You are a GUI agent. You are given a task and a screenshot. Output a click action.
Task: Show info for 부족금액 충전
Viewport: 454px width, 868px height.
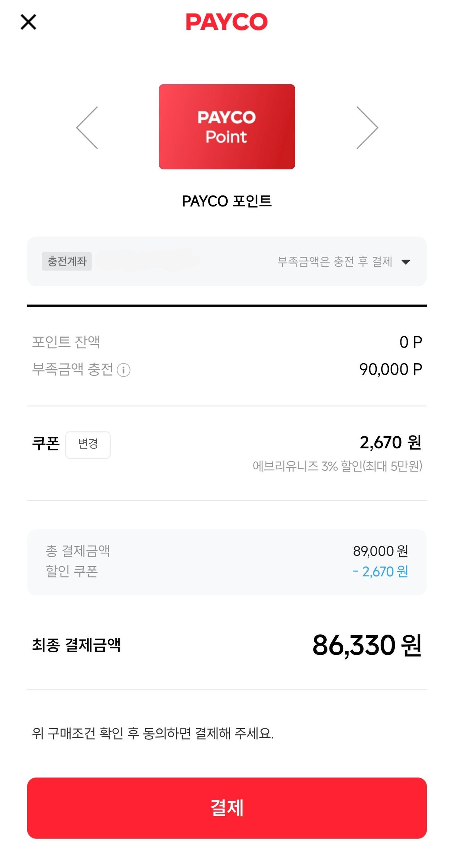(x=123, y=370)
